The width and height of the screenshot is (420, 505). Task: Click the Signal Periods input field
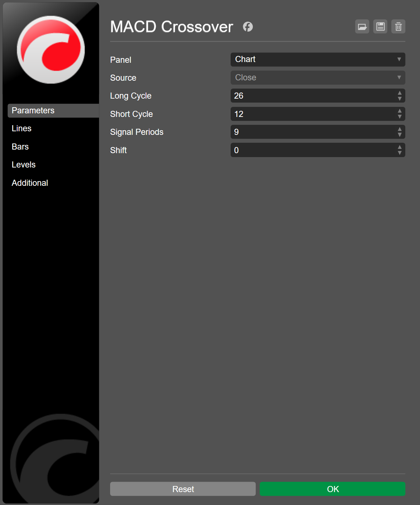(312, 132)
